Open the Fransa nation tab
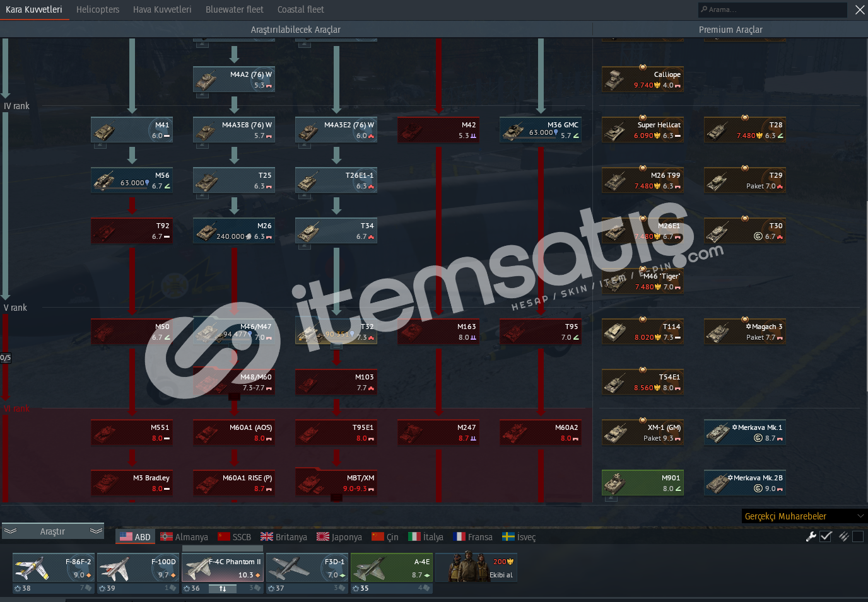The width and height of the screenshot is (868, 602). click(x=472, y=536)
